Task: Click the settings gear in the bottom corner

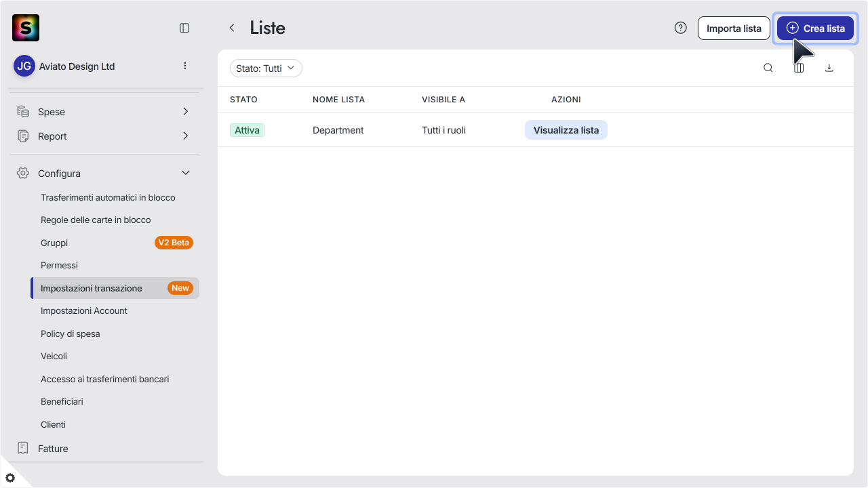Action: tap(10, 478)
